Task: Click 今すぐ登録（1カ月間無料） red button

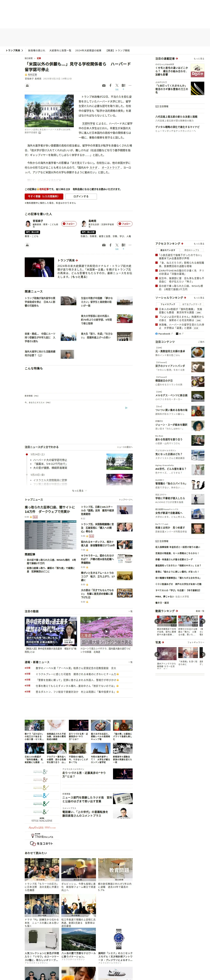Action: pos(44,196)
